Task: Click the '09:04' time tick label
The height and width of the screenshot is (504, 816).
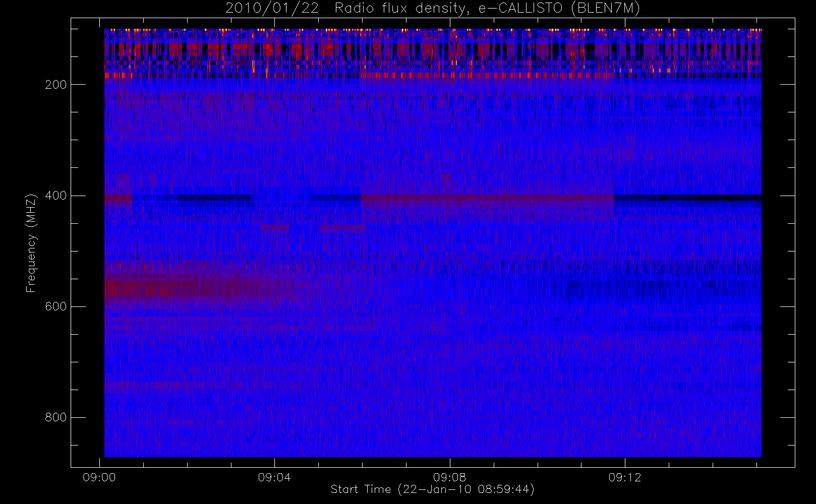Action: tap(274, 477)
